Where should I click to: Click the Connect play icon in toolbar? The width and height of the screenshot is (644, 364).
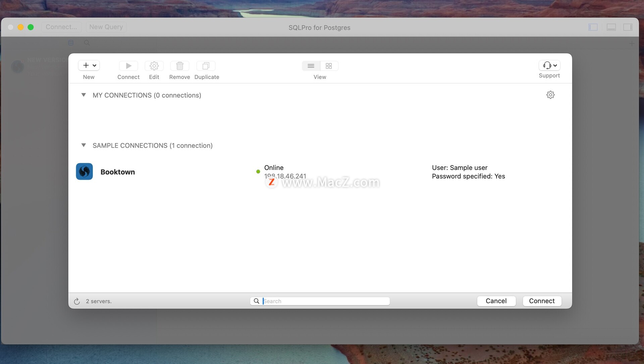(128, 66)
